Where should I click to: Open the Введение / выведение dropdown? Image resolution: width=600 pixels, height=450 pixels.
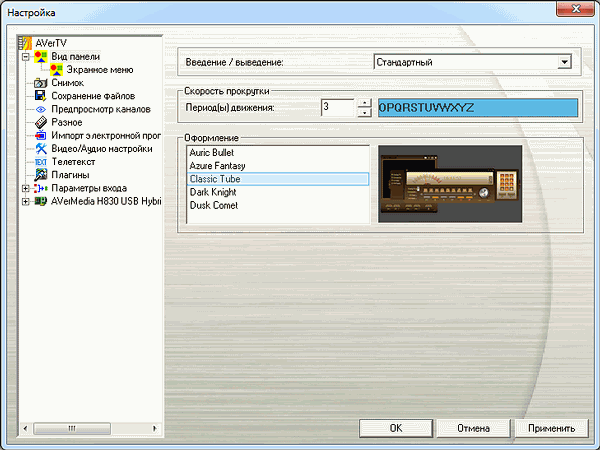pyautogui.click(x=564, y=62)
